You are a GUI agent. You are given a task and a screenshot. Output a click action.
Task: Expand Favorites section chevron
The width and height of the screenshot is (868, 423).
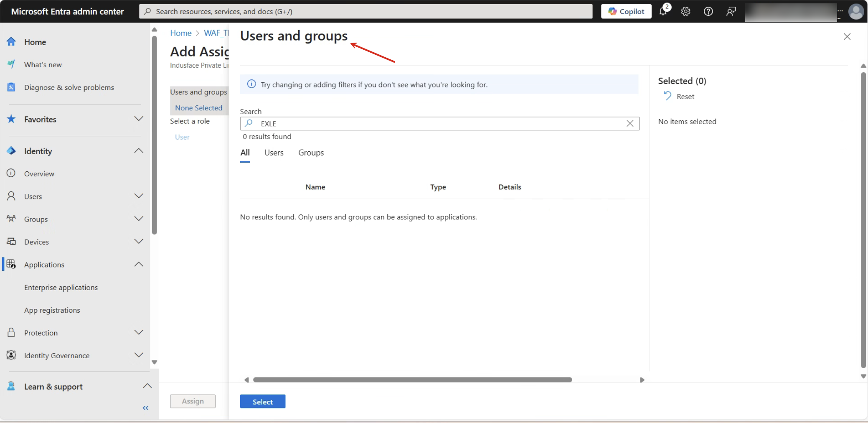click(139, 119)
